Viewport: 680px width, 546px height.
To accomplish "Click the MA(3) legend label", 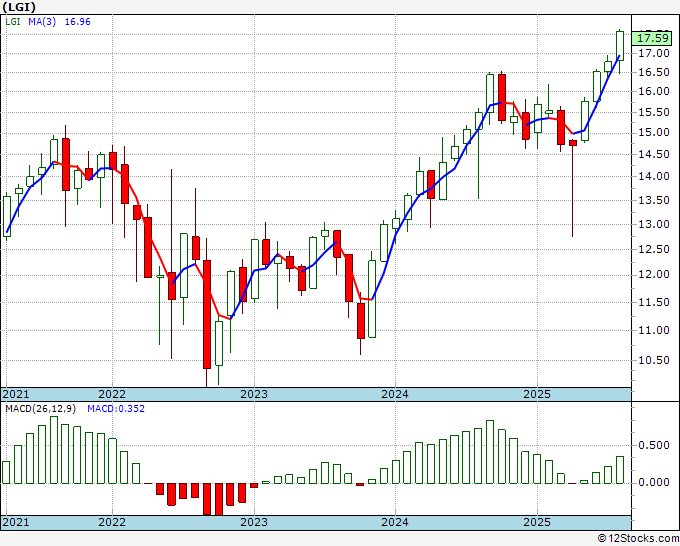I will point(42,22).
